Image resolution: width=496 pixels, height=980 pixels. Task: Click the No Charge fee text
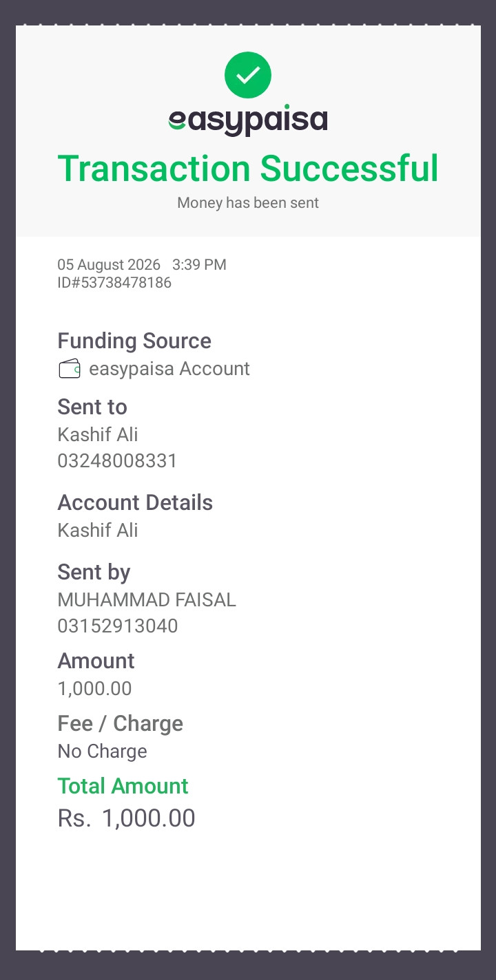pos(102,752)
